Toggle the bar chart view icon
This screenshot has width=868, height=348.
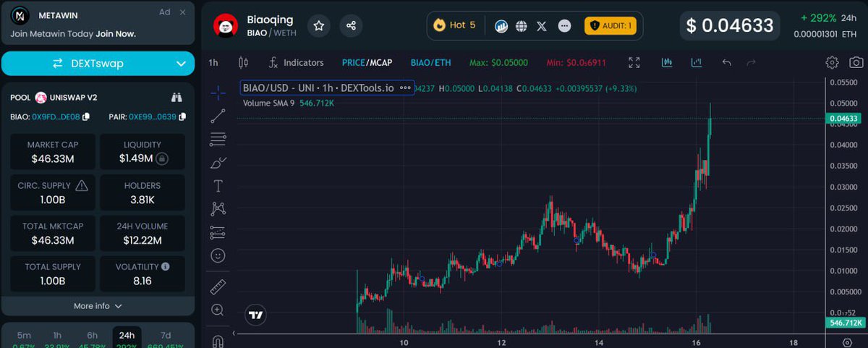pyautogui.click(x=667, y=62)
